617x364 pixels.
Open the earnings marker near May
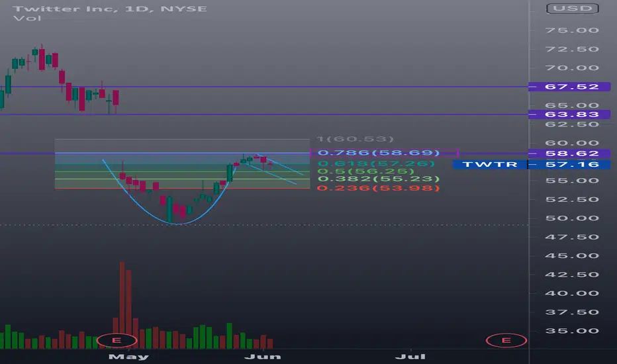pos(117,340)
